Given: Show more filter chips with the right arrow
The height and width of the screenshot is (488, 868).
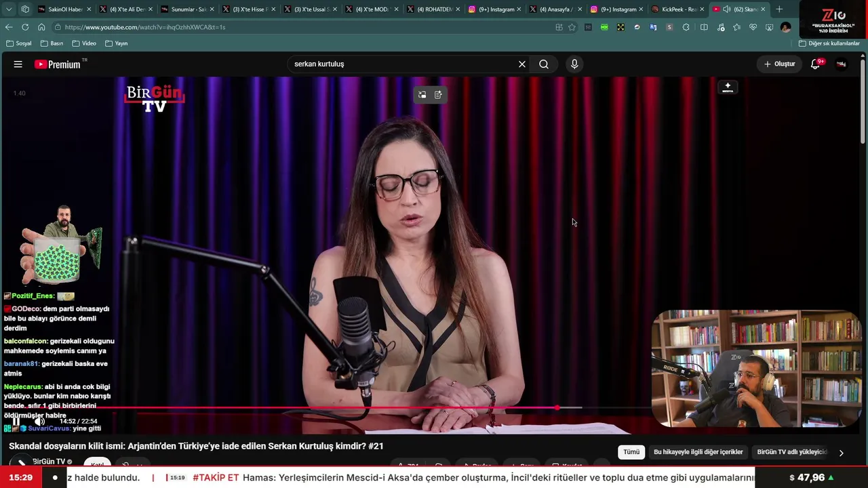Looking at the screenshot, I should point(842,453).
